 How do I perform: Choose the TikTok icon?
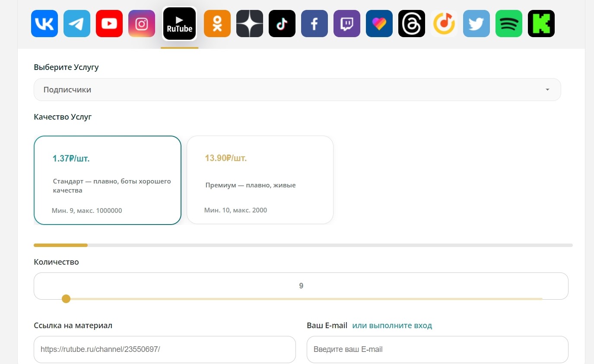pyautogui.click(x=282, y=23)
